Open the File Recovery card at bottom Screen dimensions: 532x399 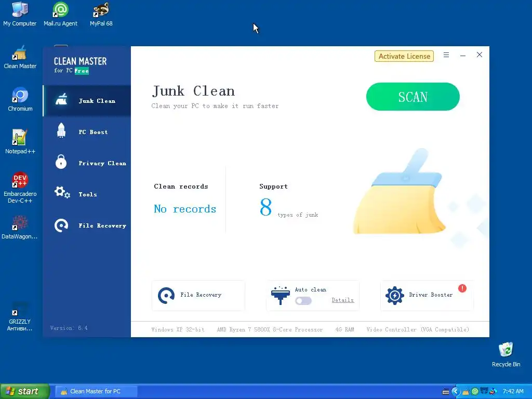click(x=198, y=296)
